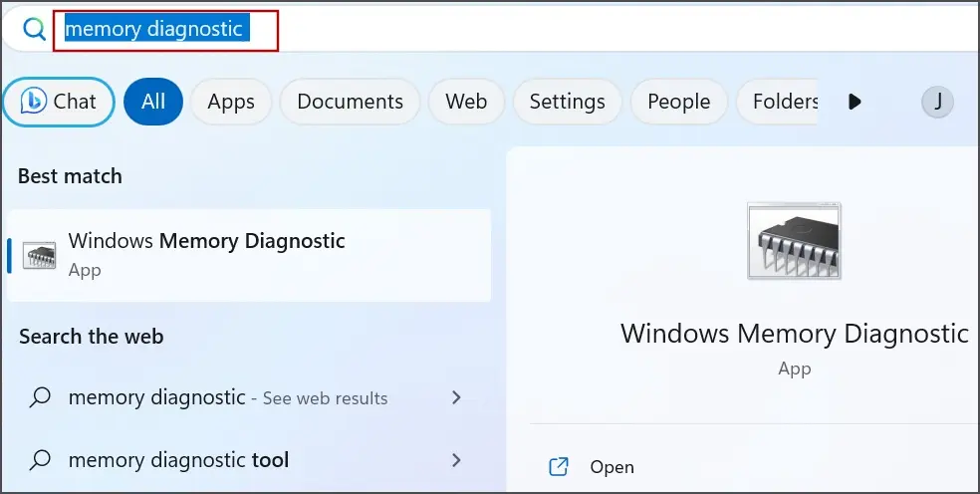Viewport: 980px width, 494px height.
Task: Click the search icon beside 'See web results'
Action: (x=40, y=397)
